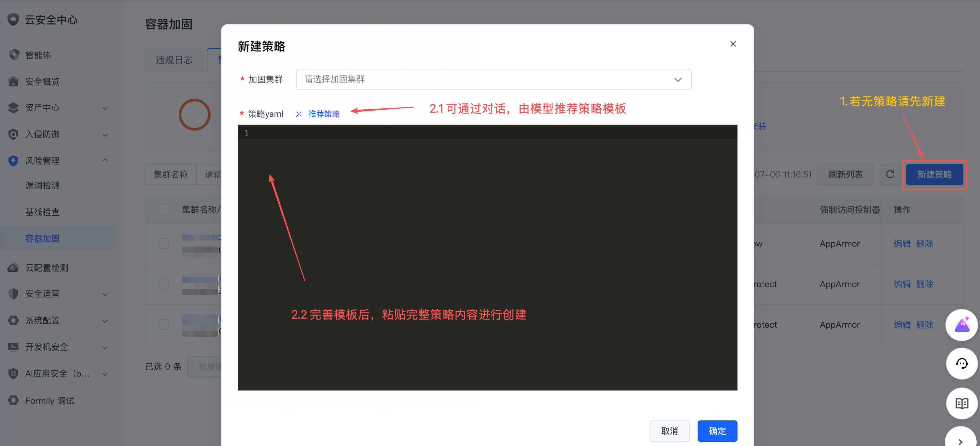Check the third cluster row checkbox

pyautogui.click(x=163, y=325)
